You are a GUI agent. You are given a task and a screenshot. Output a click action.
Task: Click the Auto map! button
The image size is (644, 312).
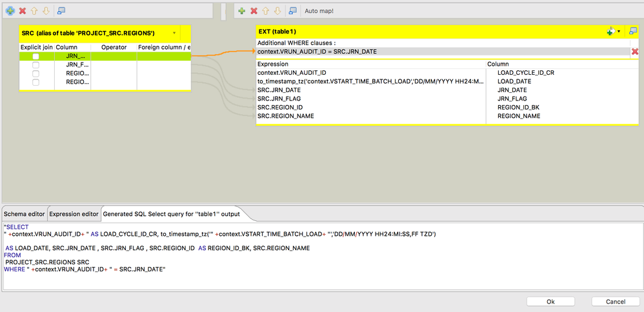[319, 11]
